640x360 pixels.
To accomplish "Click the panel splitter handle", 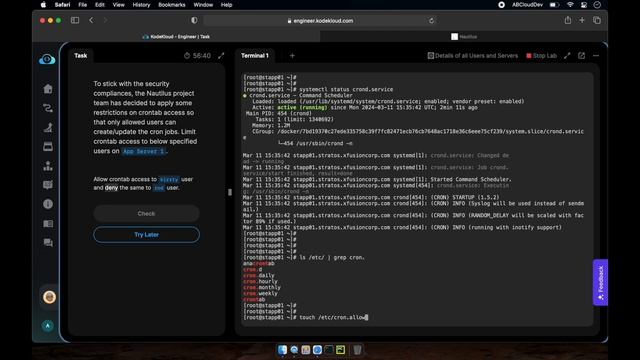I will [230, 192].
